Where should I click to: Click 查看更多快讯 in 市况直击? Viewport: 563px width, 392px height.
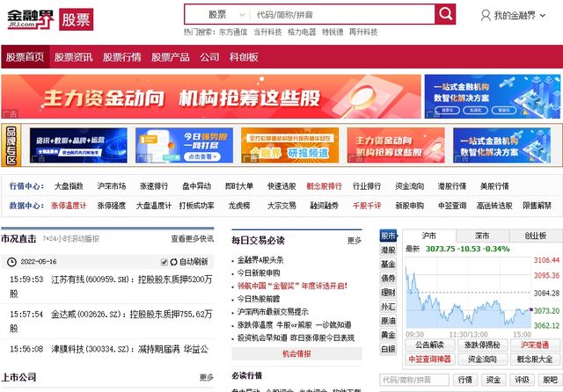(192, 239)
